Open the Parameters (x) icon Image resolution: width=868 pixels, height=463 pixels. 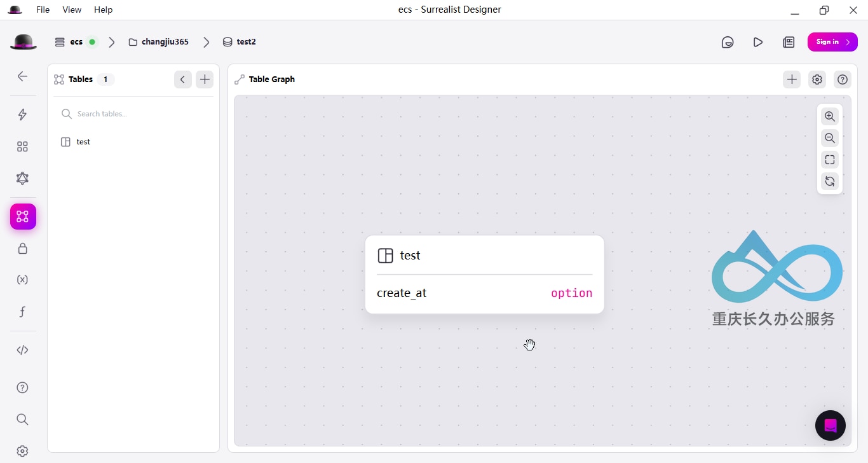click(22, 280)
